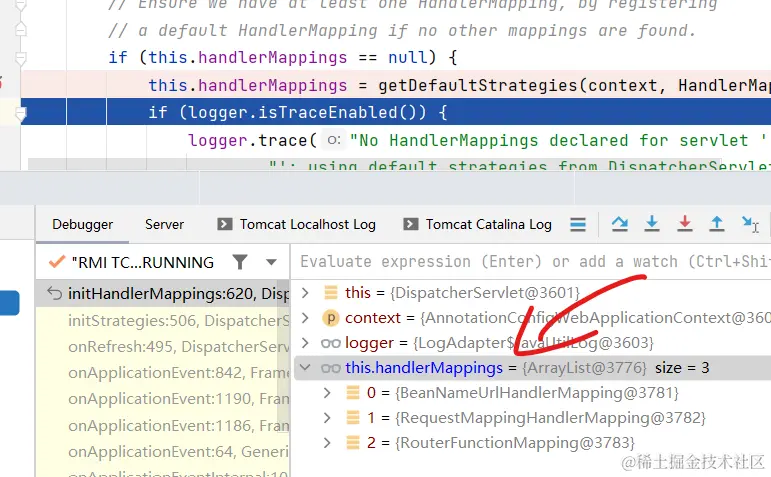This screenshot has height=477, width=771.
Task: Select the onApplicationEvent:1186 stack frame
Action: (x=164, y=425)
